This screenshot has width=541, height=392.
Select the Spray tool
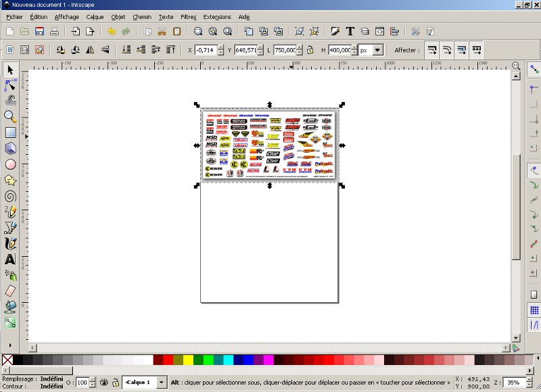pos(10,275)
